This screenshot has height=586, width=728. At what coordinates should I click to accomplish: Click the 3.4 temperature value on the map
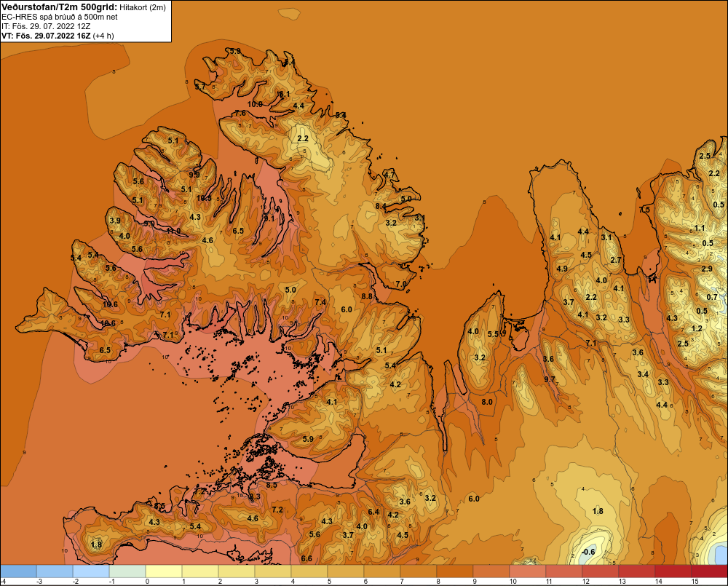(x=643, y=373)
